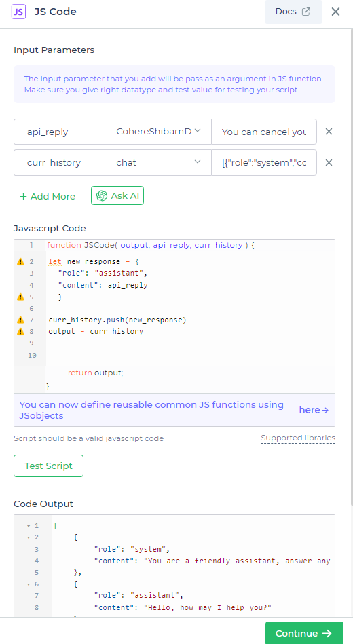
Task: Collapse Code Output line 6 fold arrow
Action: (29, 584)
